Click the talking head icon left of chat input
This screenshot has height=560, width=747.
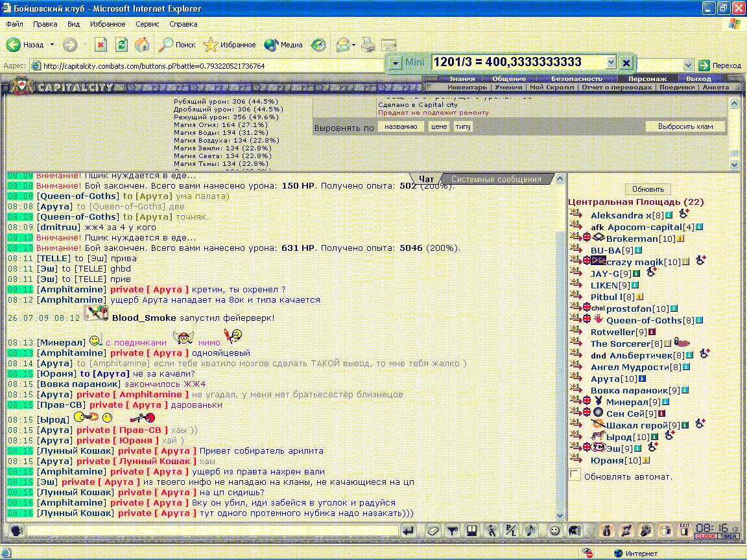[x=17, y=530]
